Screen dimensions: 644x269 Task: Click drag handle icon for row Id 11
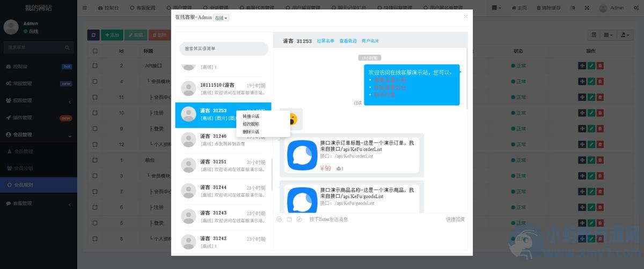582,97
